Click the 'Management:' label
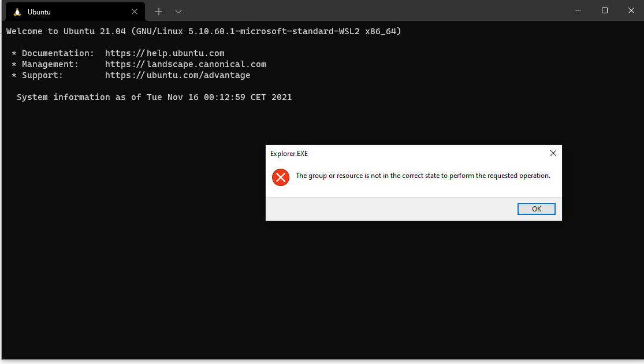The width and height of the screenshot is (644, 364). click(50, 64)
